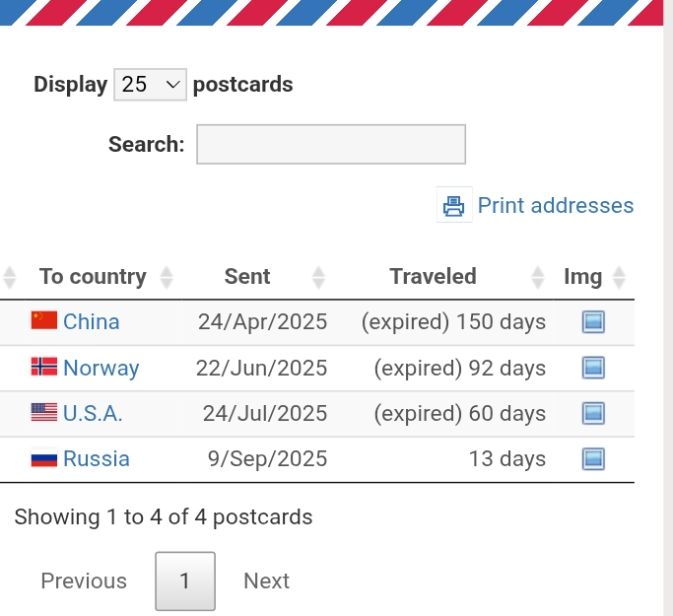Sort table by Img column
673x616 pixels.
click(582, 277)
